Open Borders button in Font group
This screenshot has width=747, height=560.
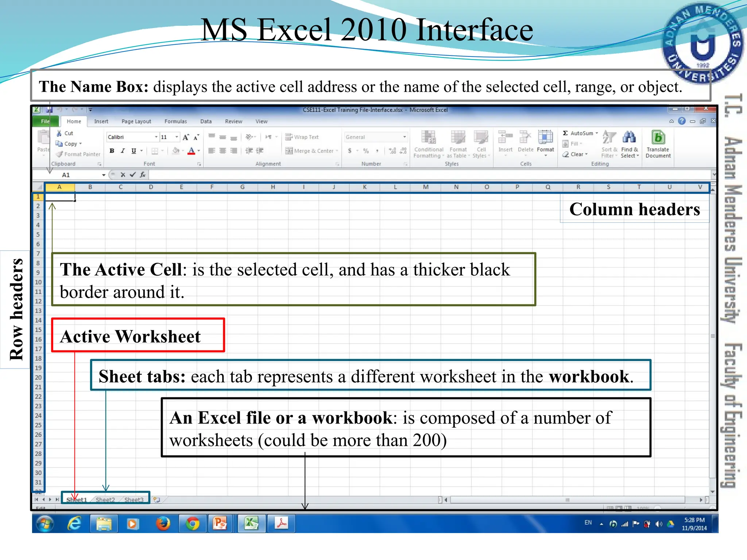click(x=155, y=151)
